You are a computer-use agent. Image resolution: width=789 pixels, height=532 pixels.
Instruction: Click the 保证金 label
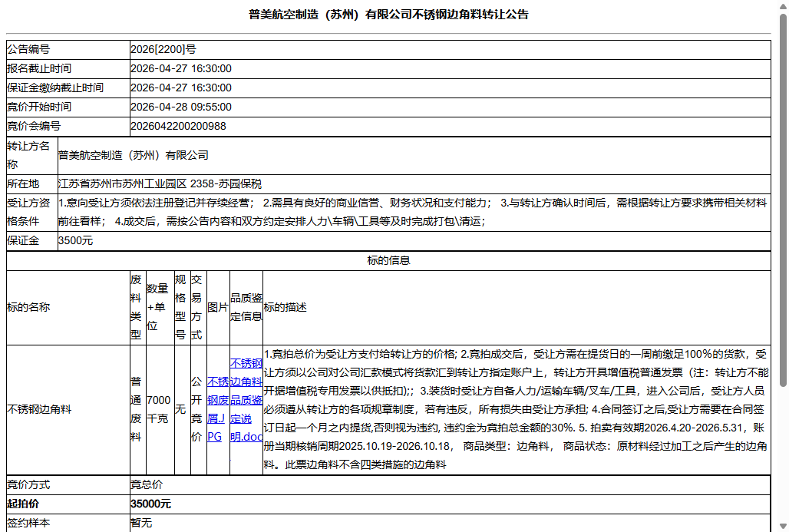pyautogui.click(x=23, y=240)
